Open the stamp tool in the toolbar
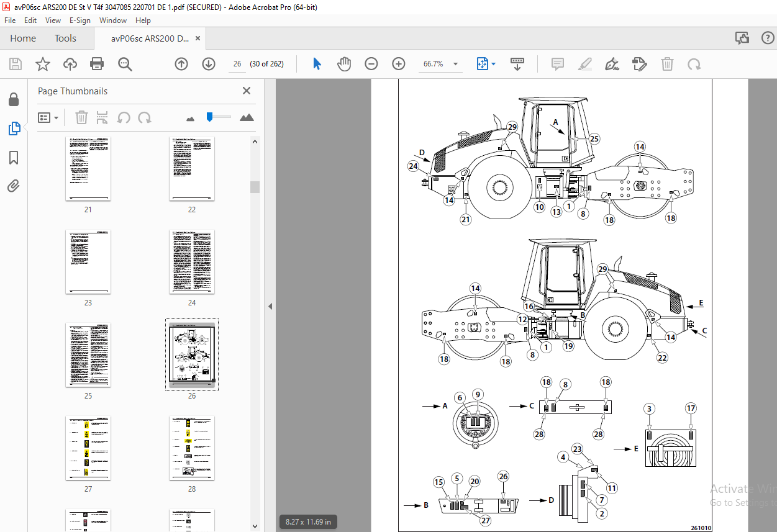Viewport: 777px width, 532px height. (x=640, y=64)
